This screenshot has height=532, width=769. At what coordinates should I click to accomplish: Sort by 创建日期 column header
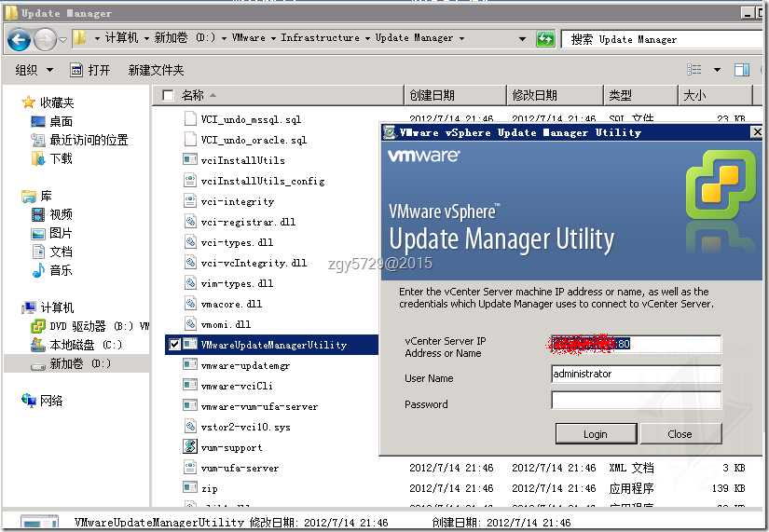(455, 95)
